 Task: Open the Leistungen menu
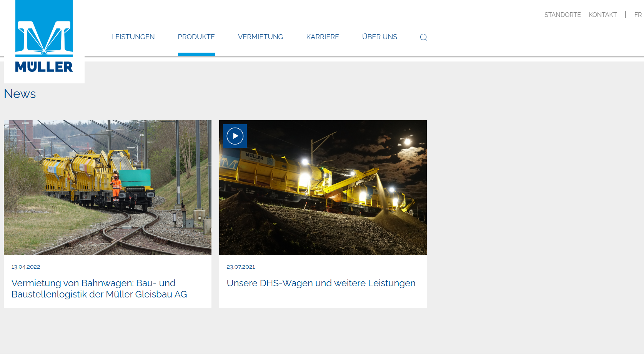(x=133, y=37)
